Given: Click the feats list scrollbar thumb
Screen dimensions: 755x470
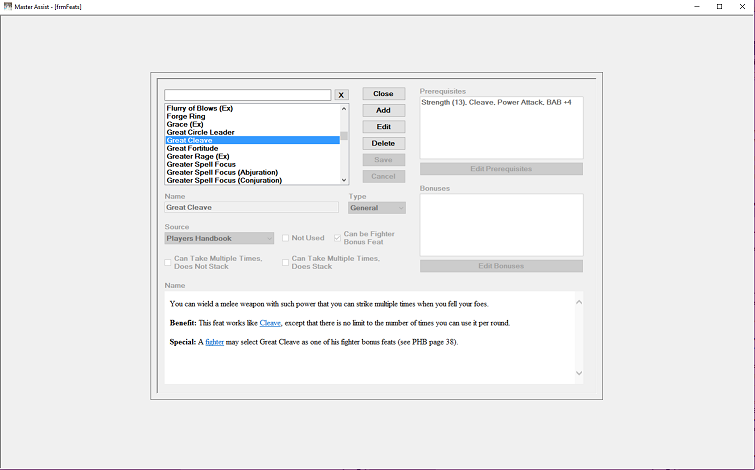Looking at the screenshot, I should (344, 136).
